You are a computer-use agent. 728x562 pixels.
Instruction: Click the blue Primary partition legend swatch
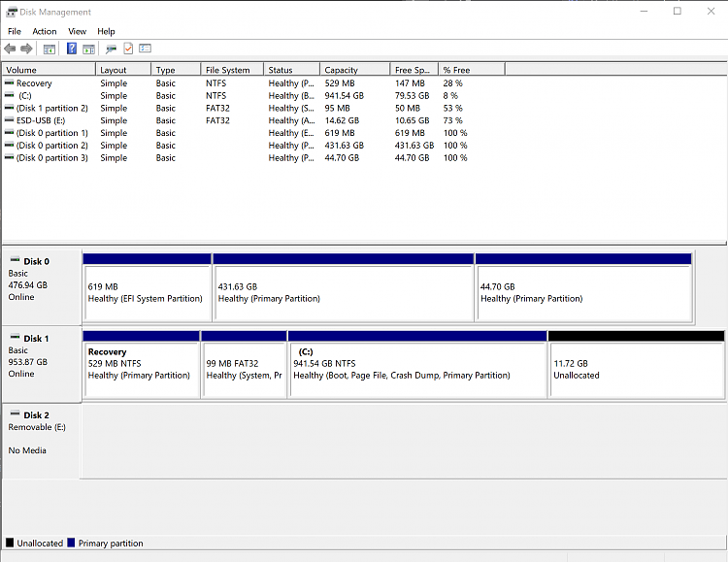pos(71,543)
